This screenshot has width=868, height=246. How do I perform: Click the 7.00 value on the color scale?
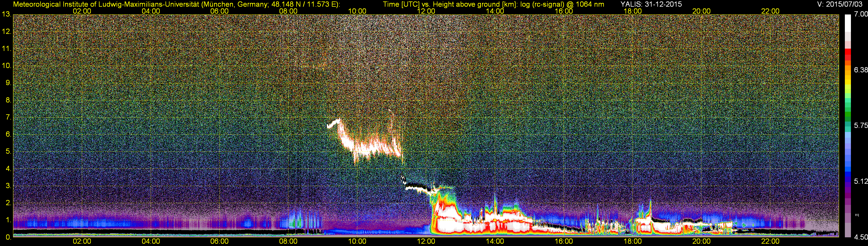click(x=860, y=14)
